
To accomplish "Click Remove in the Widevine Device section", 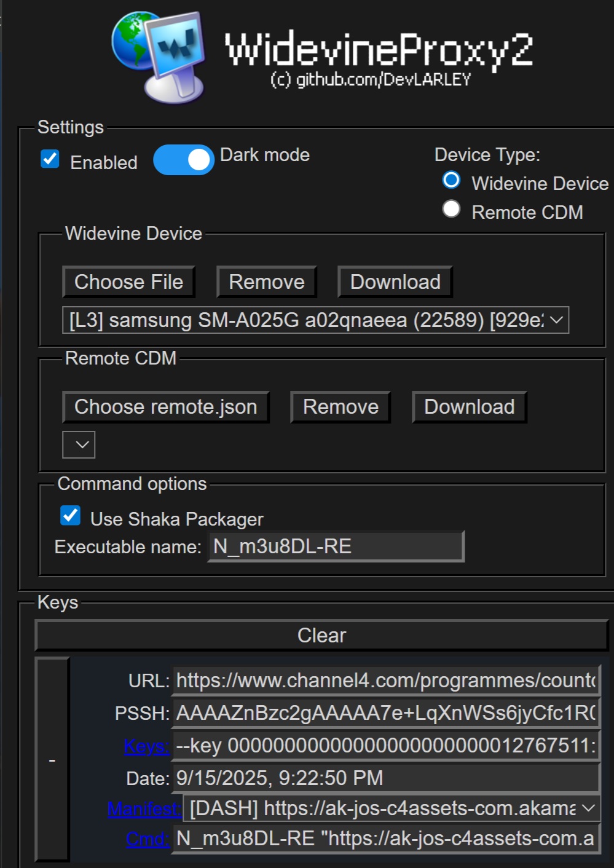I will click(x=267, y=282).
